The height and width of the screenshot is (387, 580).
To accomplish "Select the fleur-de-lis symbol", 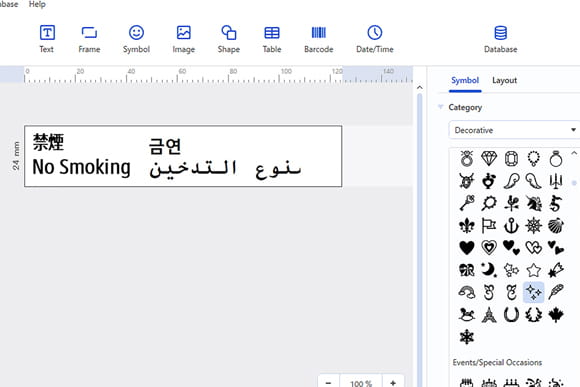I will [466, 225].
